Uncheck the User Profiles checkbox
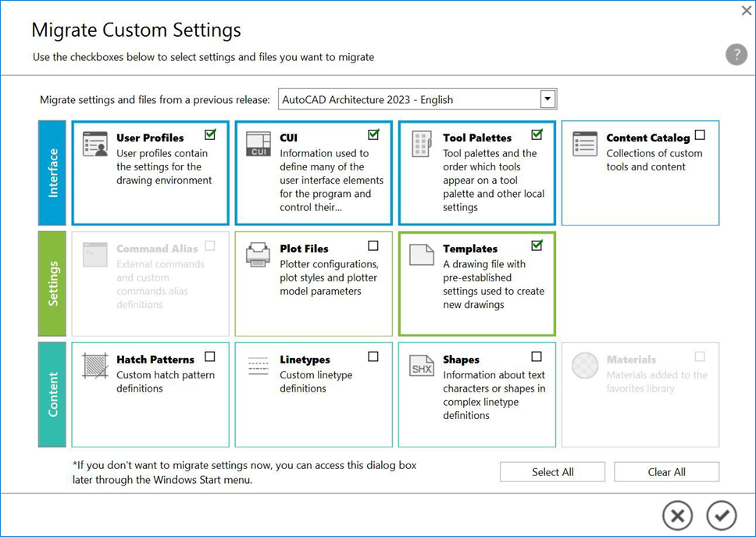The width and height of the screenshot is (756, 537). [x=210, y=134]
